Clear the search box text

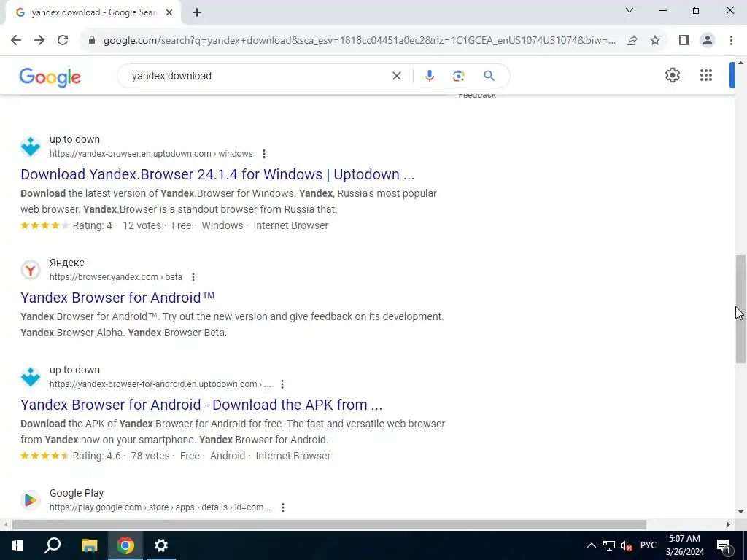[x=396, y=76]
